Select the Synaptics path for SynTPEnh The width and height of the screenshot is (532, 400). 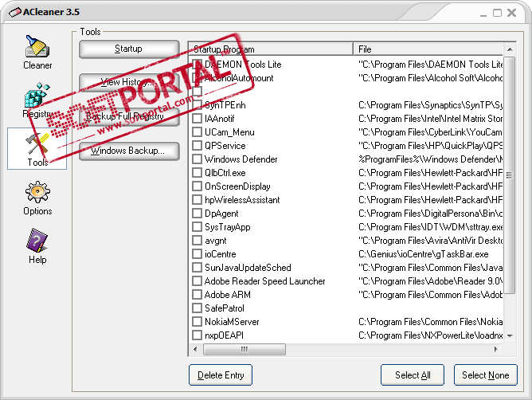(x=431, y=105)
